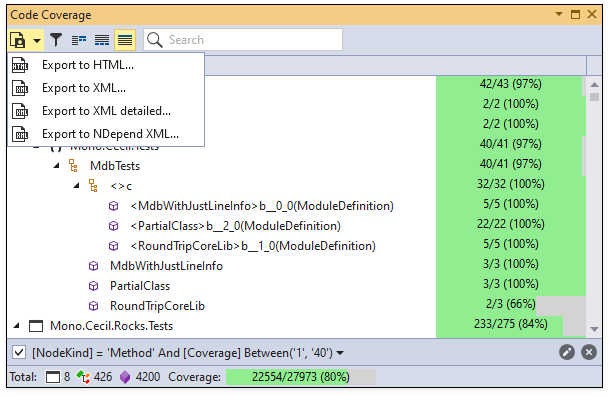
Task: Remove the filter with the X icon
Action: (589, 353)
